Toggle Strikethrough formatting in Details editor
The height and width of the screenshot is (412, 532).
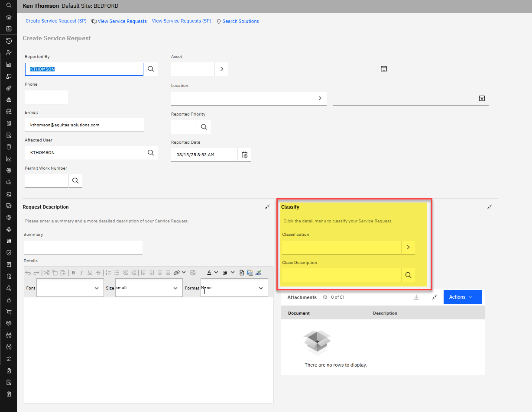[x=98, y=273]
